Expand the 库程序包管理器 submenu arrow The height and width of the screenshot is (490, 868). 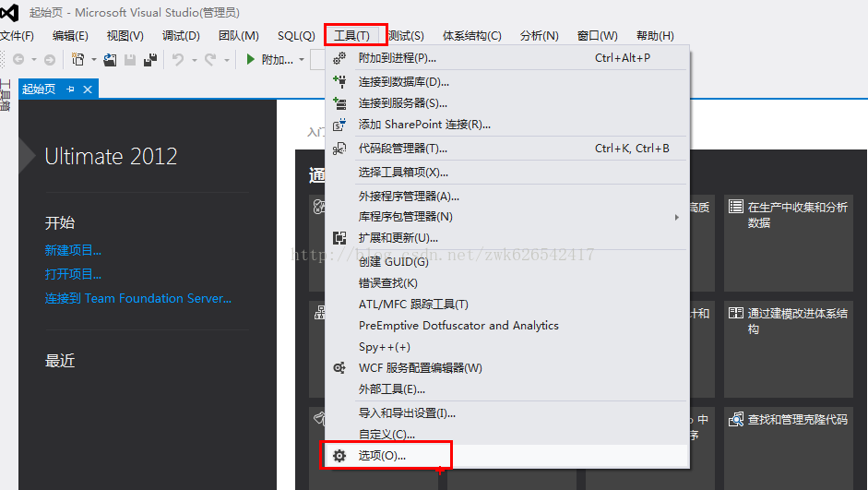pos(676,217)
